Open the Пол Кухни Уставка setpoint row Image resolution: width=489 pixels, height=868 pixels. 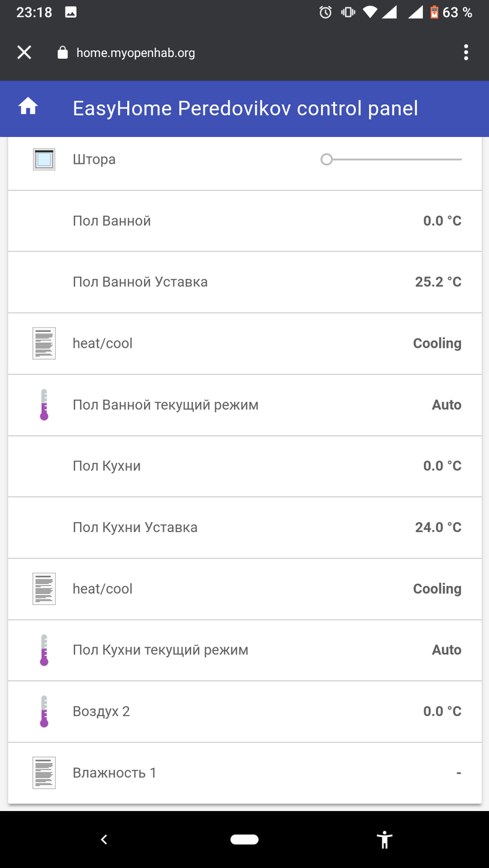coord(244,528)
